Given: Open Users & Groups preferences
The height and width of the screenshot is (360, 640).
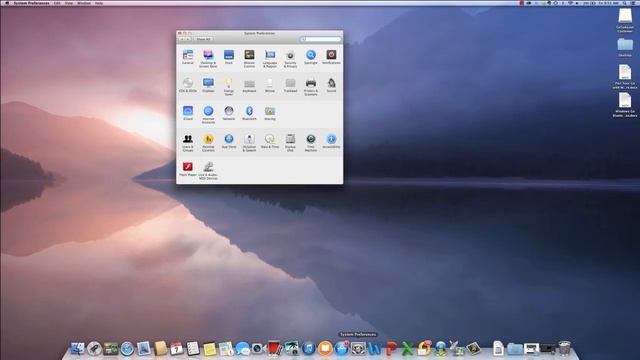Looking at the screenshot, I should (188, 142).
